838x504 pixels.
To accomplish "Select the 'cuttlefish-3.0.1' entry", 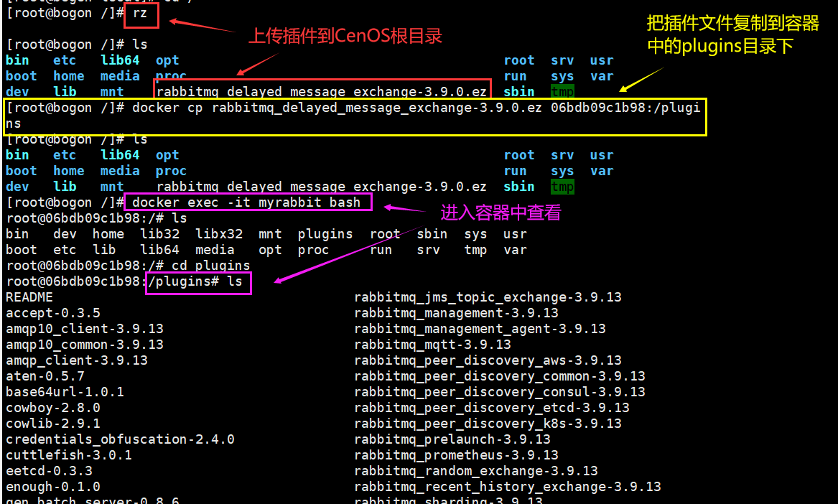I will [69, 455].
